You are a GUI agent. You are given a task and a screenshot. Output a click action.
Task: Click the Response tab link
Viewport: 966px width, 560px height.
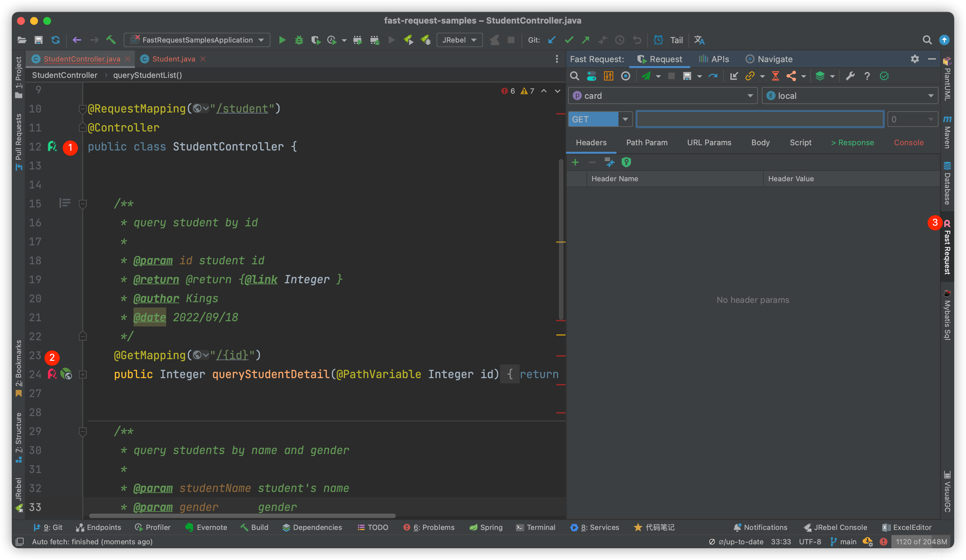[853, 142]
